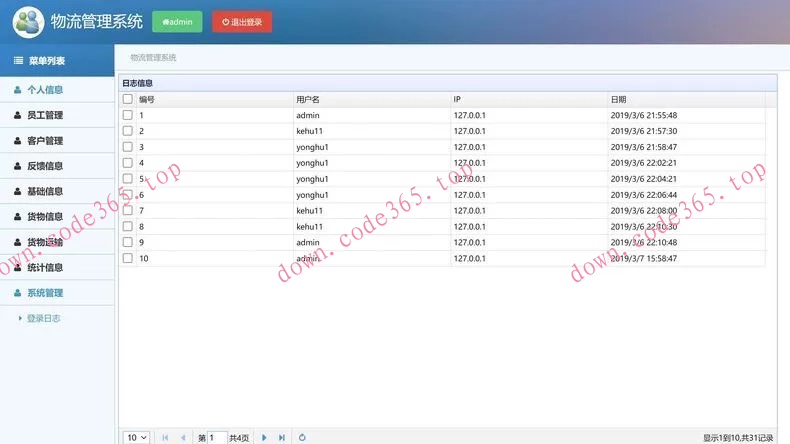790x444 pixels.
Task: Open 登录日志 submenu link
Action: 43,318
